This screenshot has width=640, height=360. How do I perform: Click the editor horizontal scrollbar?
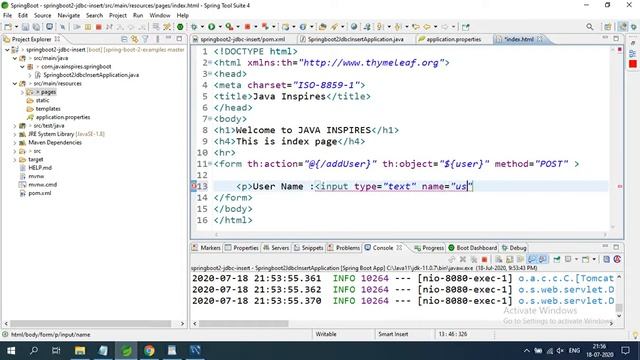[x=411, y=234]
